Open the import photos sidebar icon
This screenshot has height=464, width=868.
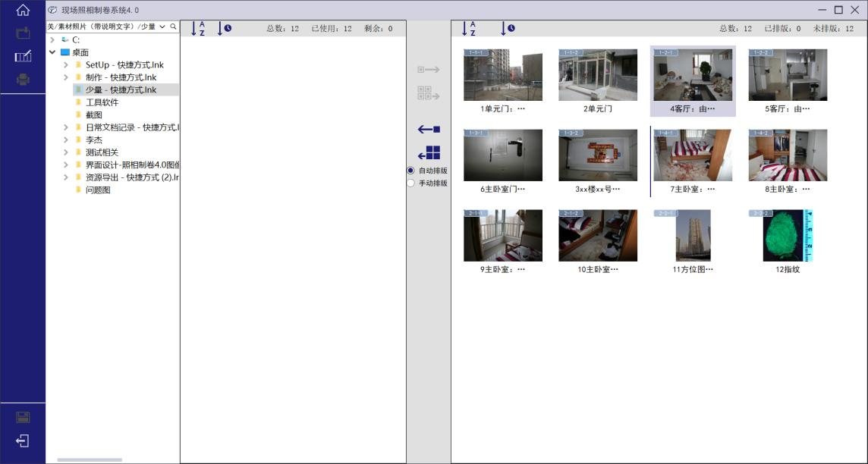coord(23,33)
